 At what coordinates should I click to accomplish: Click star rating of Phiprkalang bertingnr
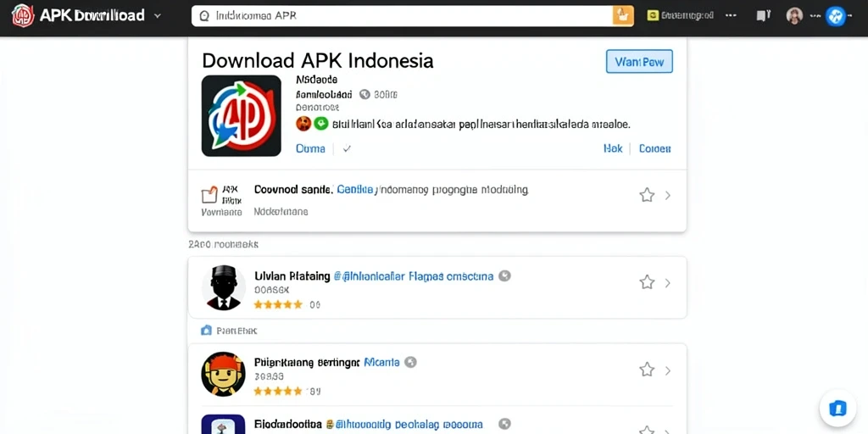tap(278, 392)
